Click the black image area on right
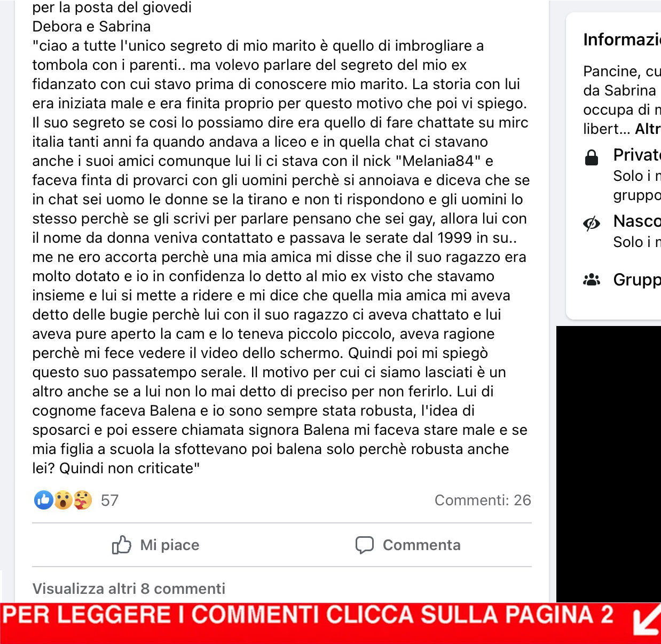The height and width of the screenshot is (644, 661). point(609,464)
